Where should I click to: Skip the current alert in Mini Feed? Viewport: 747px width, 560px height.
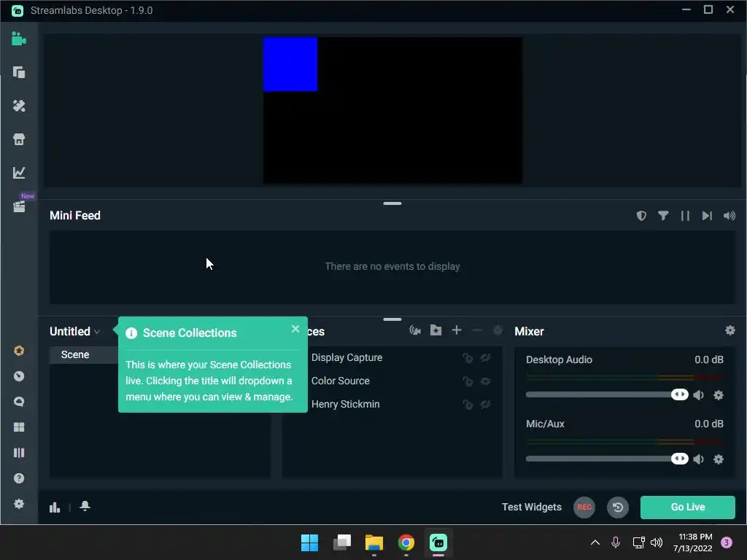[707, 216]
